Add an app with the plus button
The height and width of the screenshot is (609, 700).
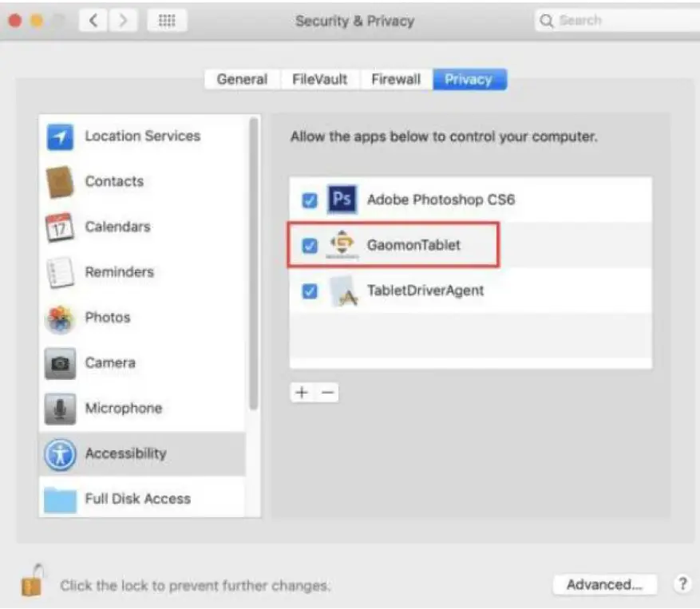(x=303, y=393)
